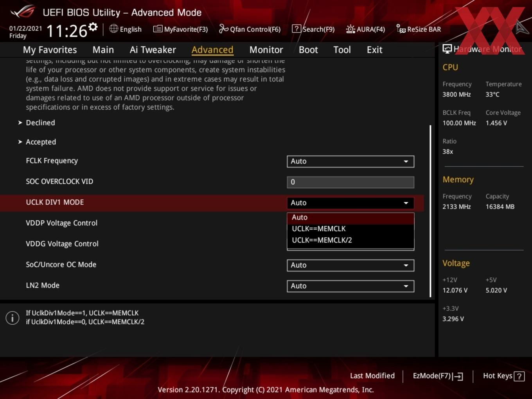532x399 pixels.
Task: Click the 11:26 clock display
Action: (66, 31)
